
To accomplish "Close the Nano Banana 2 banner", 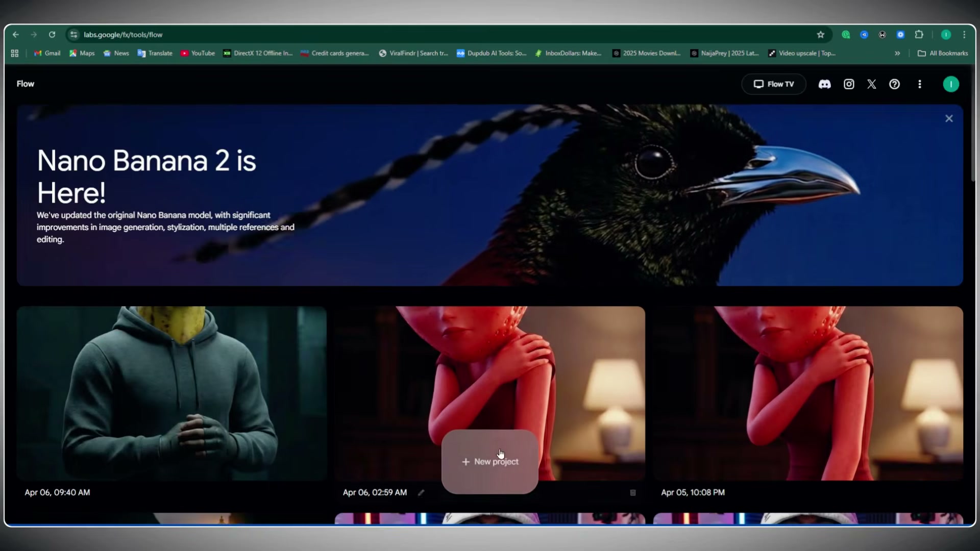I will pos(949,118).
